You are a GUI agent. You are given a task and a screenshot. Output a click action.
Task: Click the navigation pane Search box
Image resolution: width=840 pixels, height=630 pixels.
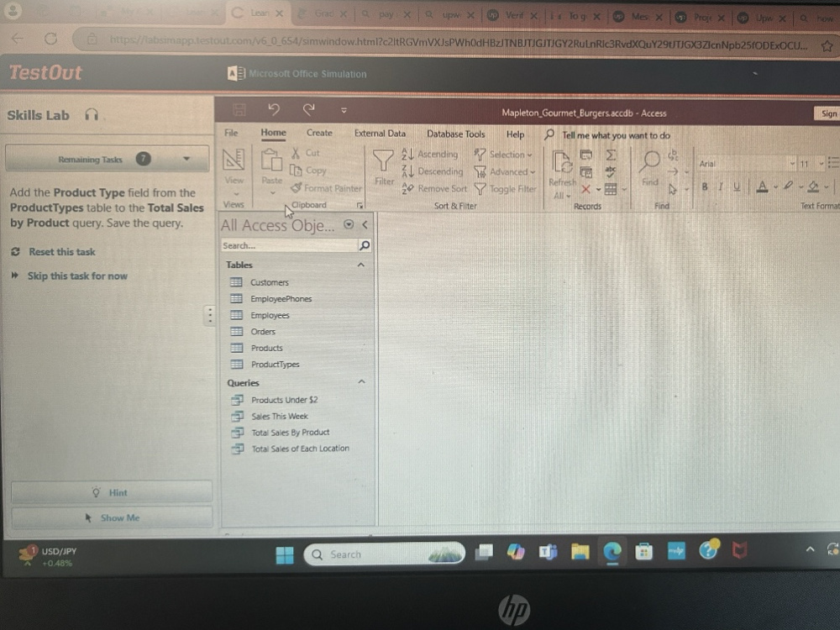click(289, 245)
